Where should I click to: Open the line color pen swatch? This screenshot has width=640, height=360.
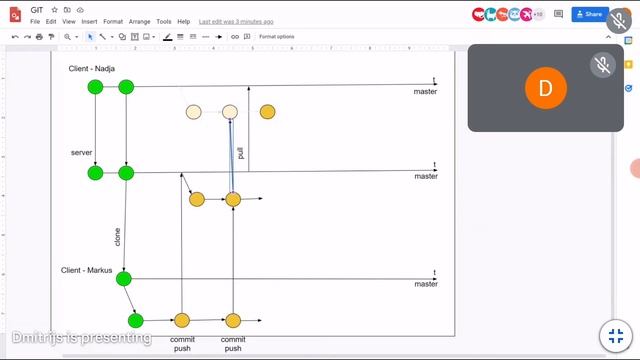(x=167, y=37)
